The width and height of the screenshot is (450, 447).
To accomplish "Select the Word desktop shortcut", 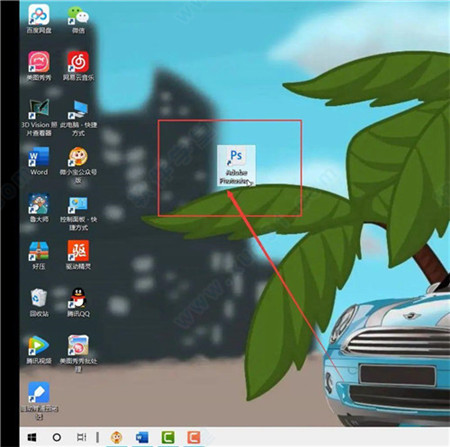I will [x=39, y=161].
